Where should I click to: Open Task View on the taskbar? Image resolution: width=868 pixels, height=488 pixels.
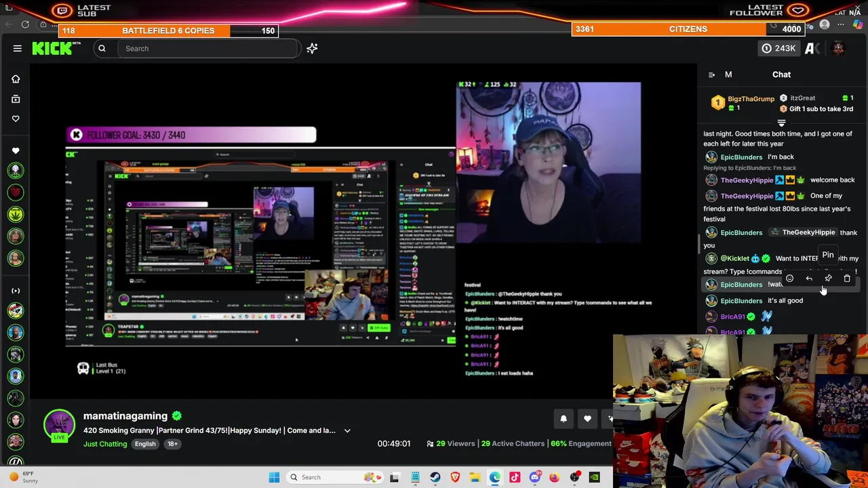(395, 477)
